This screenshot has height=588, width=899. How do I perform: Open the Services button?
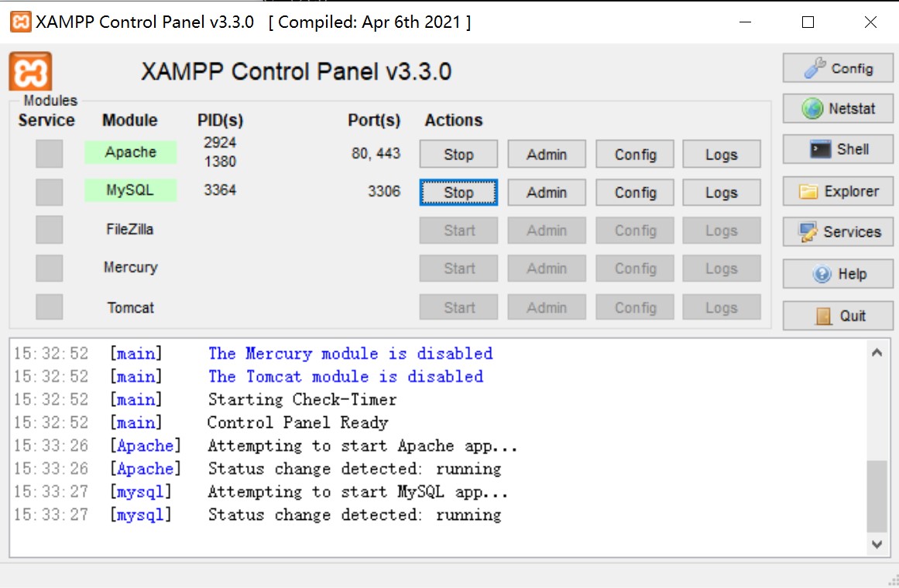(x=838, y=232)
